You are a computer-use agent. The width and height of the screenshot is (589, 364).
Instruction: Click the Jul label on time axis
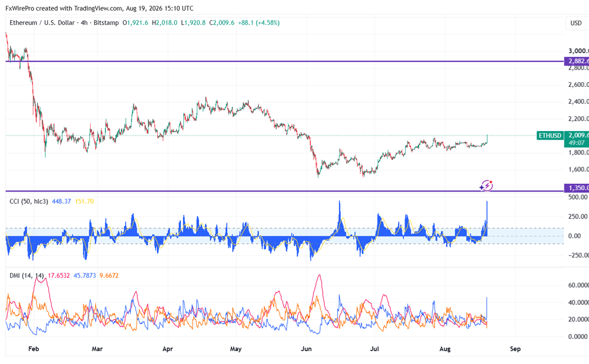tap(374, 349)
